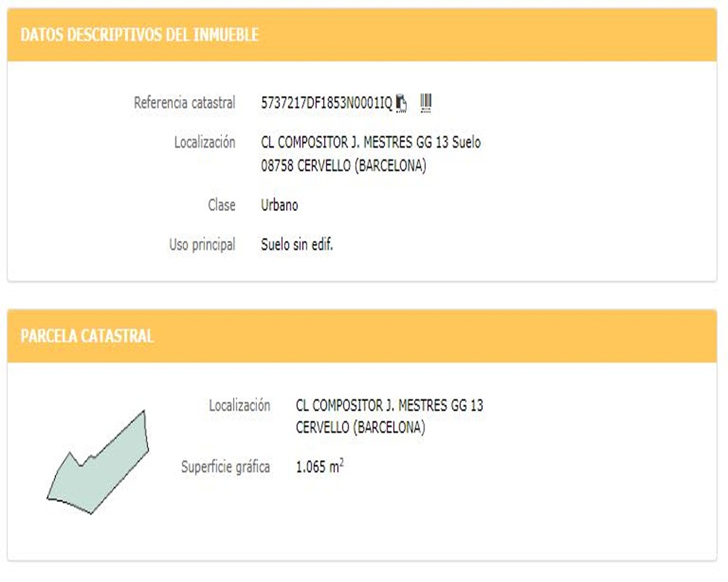The height and width of the screenshot is (582, 728).
Task: Select the reference 5737217DF1853N0001IQ text
Action: pyautogui.click(x=326, y=103)
